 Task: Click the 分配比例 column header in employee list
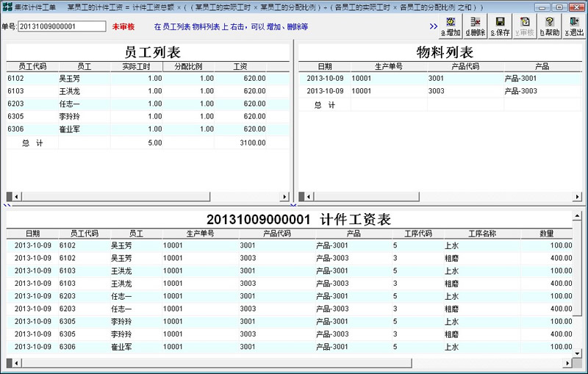(190, 66)
